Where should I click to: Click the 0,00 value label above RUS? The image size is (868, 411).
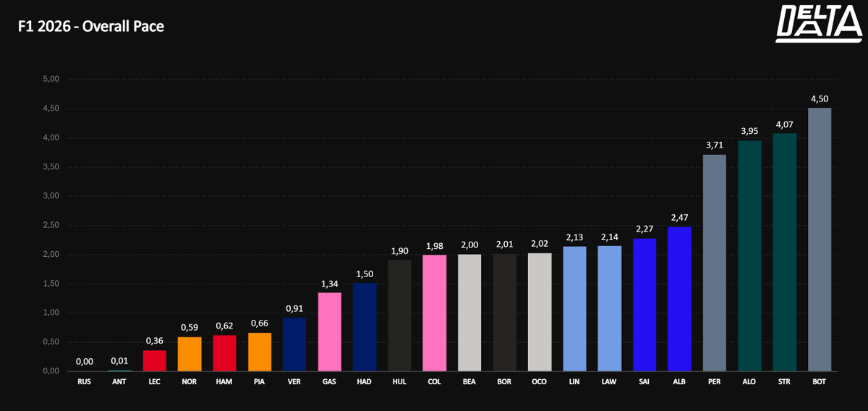(85, 362)
